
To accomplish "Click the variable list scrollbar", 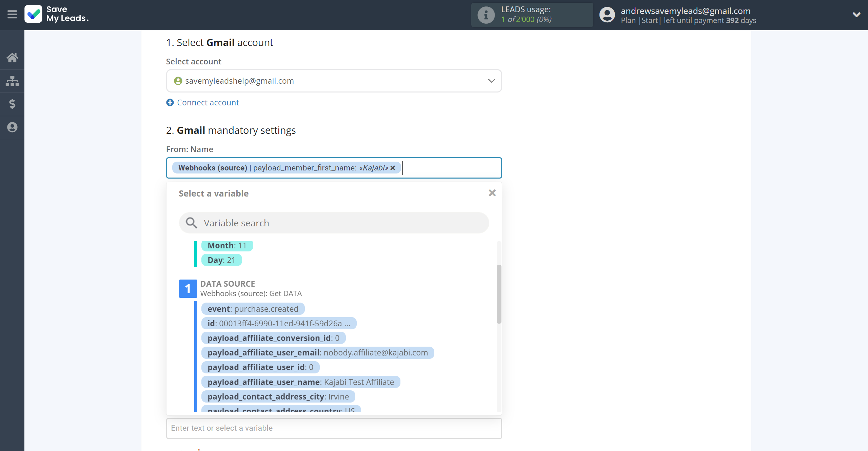I will click(499, 294).
